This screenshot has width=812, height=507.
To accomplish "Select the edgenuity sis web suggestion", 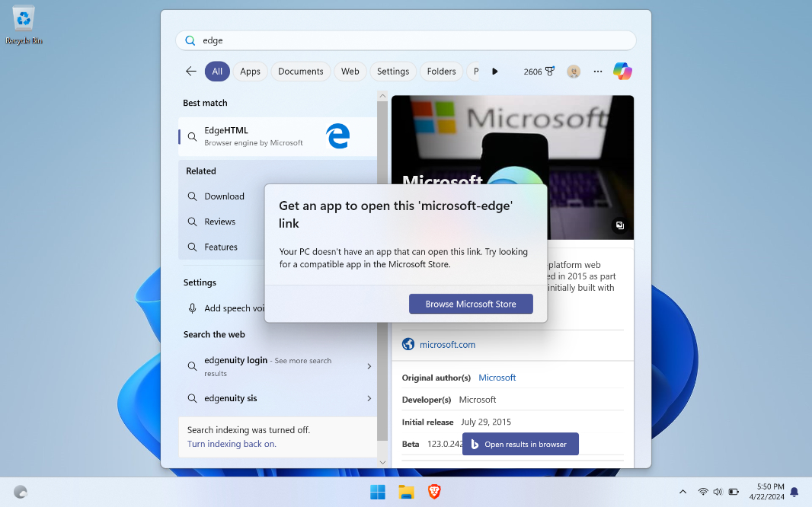I will coord(277,398).
